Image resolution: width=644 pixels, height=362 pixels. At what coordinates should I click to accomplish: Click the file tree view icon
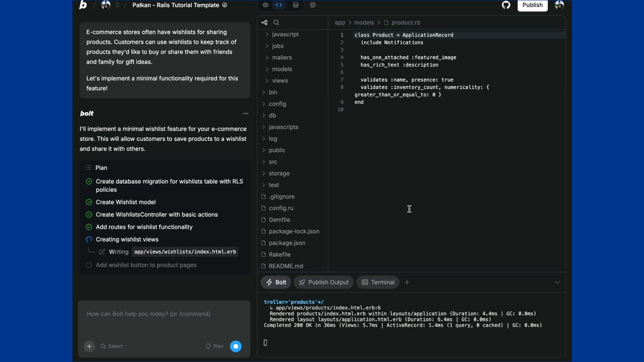(x=264, y=22)
